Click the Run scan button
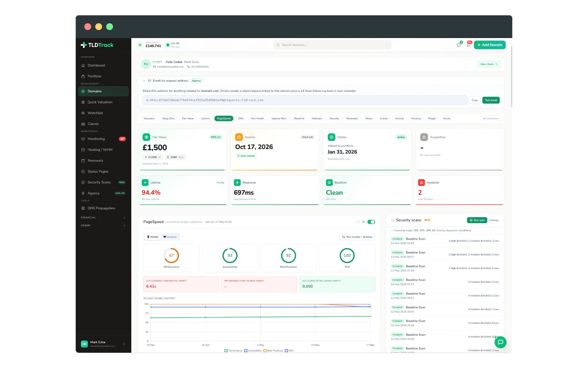This screenshot has width=588, height=368. point(477,220)
